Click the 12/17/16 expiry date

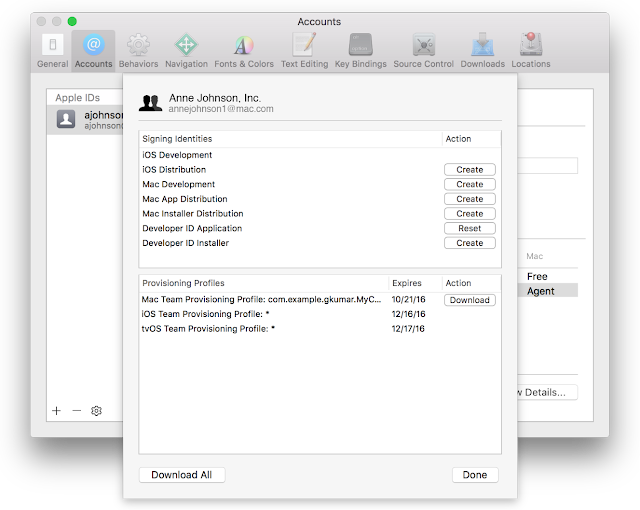pyautogui.click(x=408, y=329)
